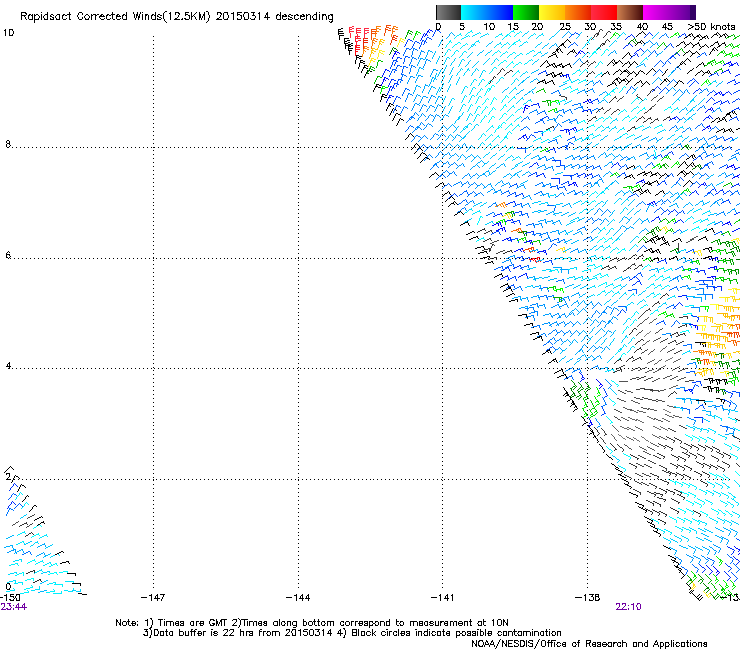Click the purple time stamp '23:44'

point(14,607)
